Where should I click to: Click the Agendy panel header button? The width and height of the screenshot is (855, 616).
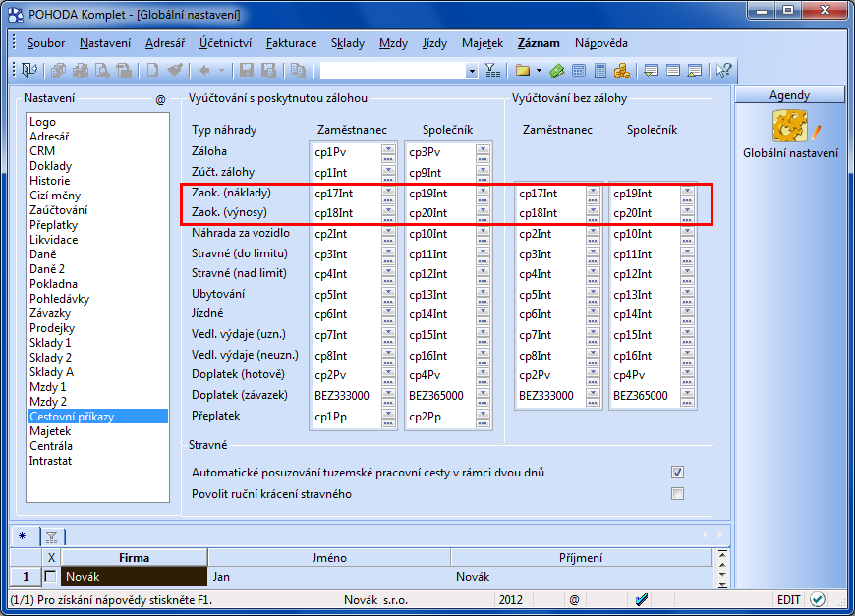[789, 95]
